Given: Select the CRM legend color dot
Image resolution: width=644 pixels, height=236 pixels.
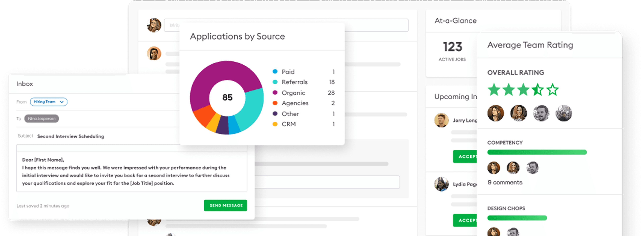Looking at the screenshot, I should click(x=275, y=124).
